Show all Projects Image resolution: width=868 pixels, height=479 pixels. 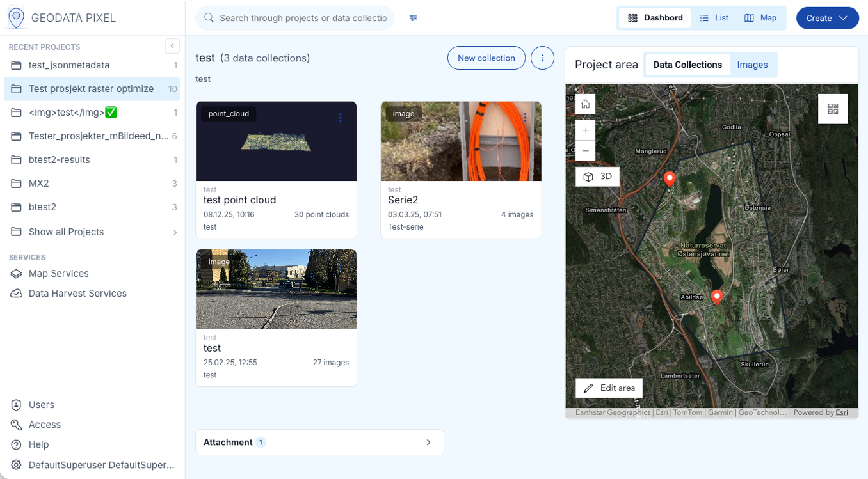92,232
